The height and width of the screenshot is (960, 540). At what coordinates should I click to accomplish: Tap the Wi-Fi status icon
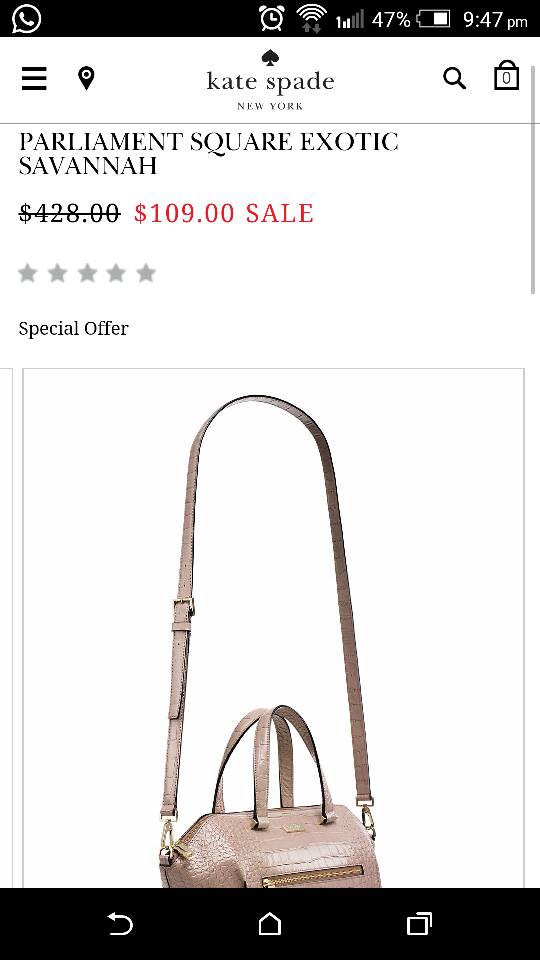[x=312, y=18]
